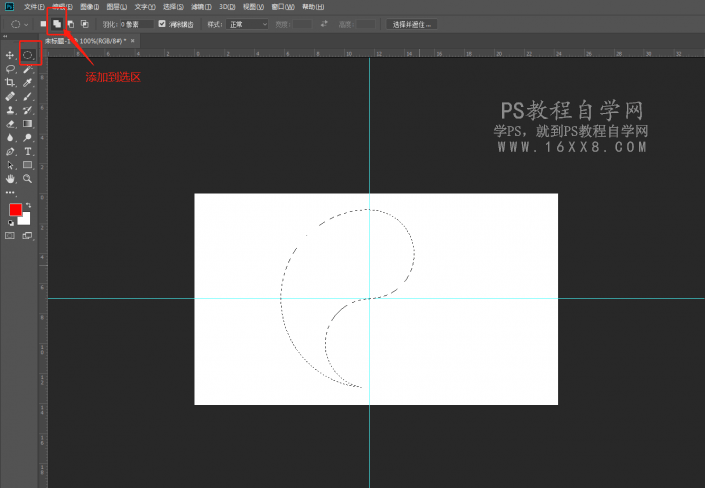Image resolution: width=705 pixels, height=488 pixels.
Task: Swap foreground and background colors
Action: coord(29,205)
